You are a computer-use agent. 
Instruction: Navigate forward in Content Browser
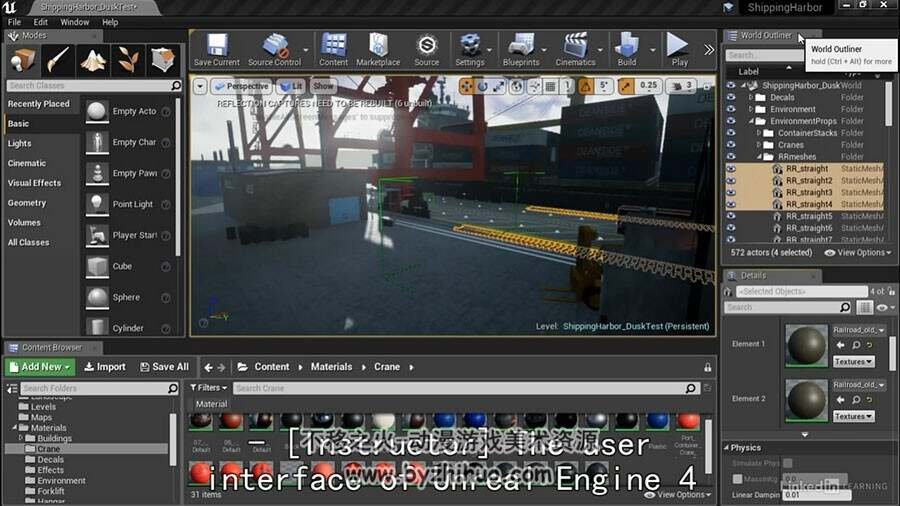[x=222, y=367]
